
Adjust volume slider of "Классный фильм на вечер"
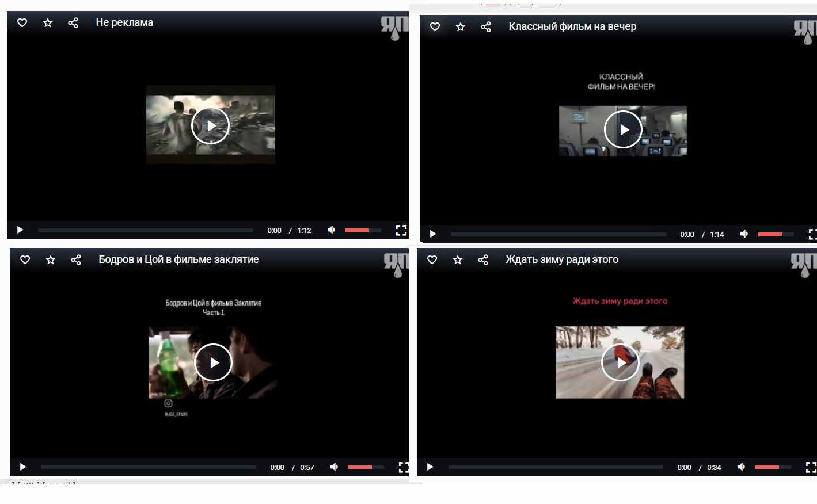pos(776,234)
